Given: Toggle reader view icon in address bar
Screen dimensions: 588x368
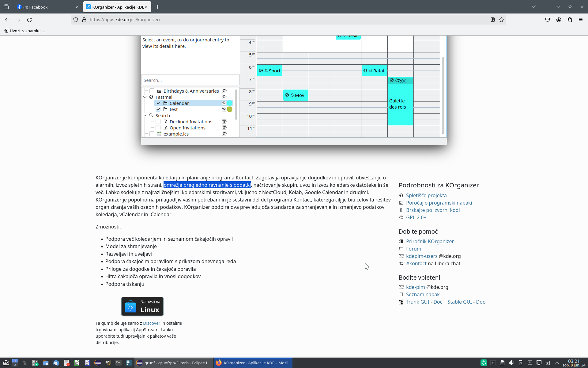Looking at the screenshot, I should click(492, 20).
